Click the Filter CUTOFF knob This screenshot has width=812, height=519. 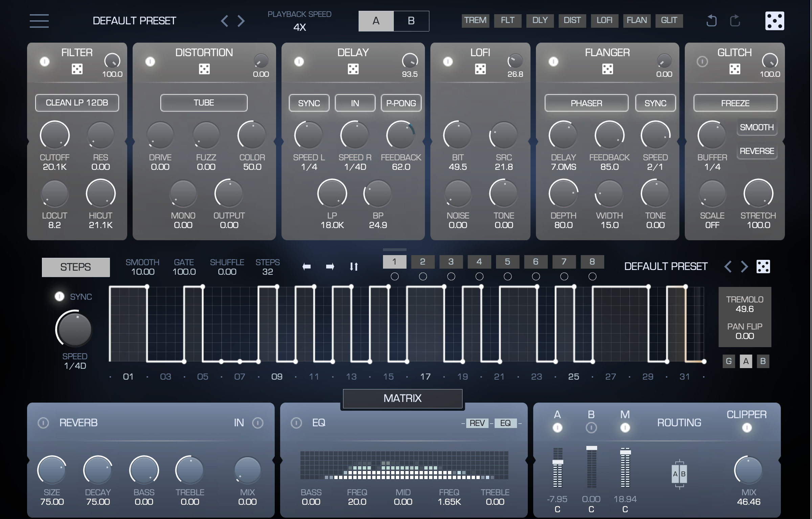pos(55,135)
